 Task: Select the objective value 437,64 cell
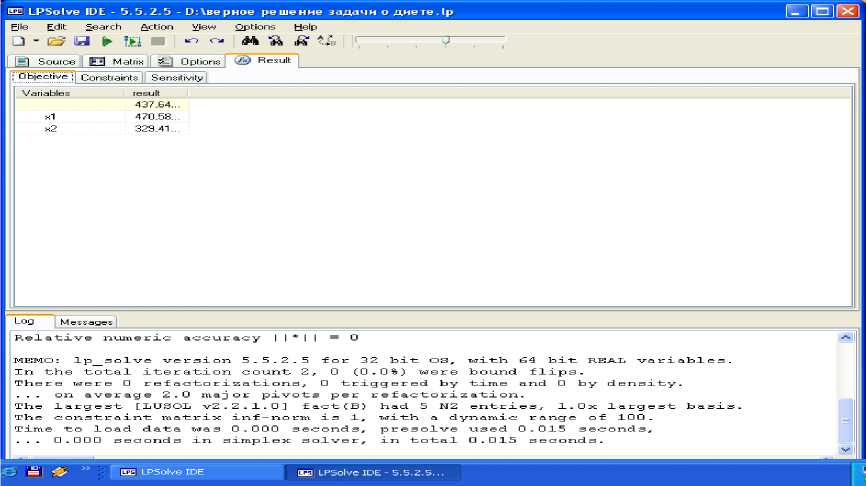pyautogui.click(x=157, y=104)
